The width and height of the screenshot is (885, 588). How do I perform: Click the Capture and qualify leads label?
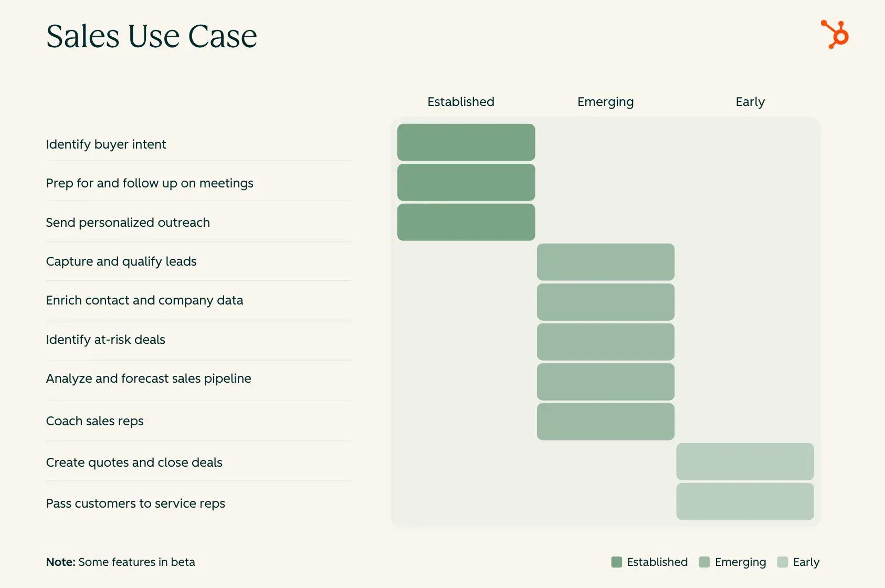(121, 261)
